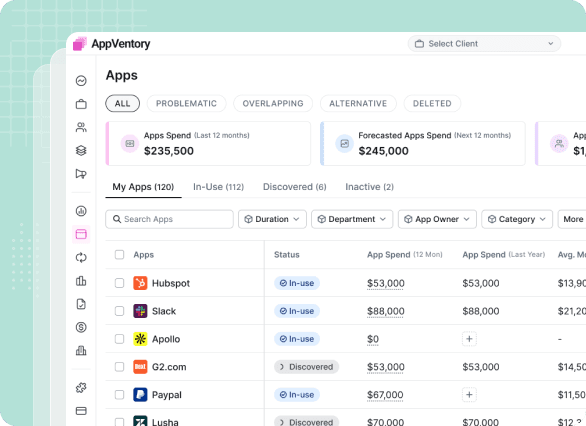Click the App Spend (12 Mon) column header
The image size is (586, 426).
[404, 254]
